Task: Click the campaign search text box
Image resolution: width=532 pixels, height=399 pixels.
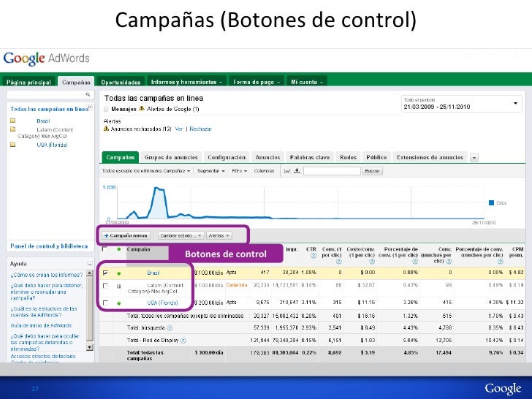Action: click(x=332, y=171)
